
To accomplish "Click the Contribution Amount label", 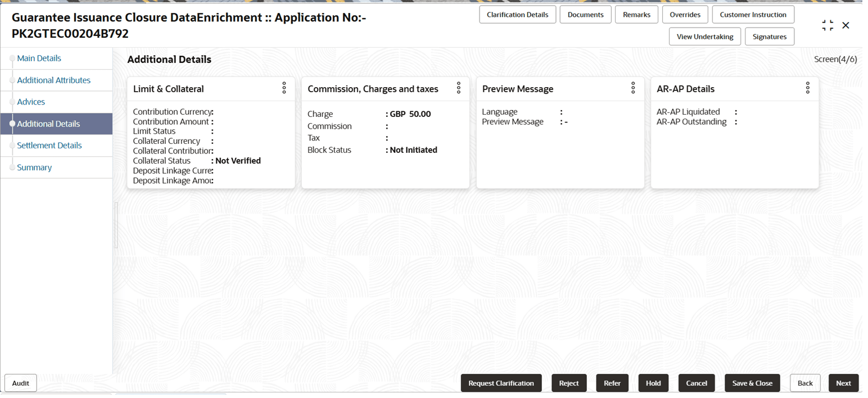I will point(171,121).
